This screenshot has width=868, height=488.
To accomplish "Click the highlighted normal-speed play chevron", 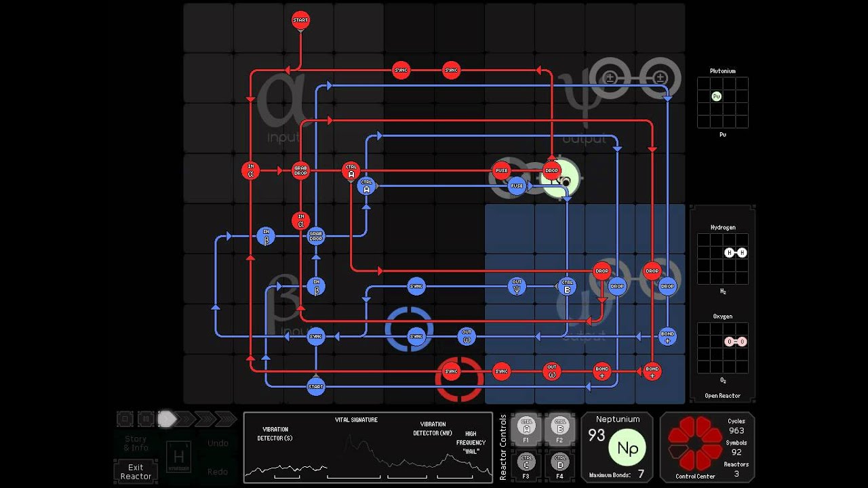I will (x=167, y=419).
